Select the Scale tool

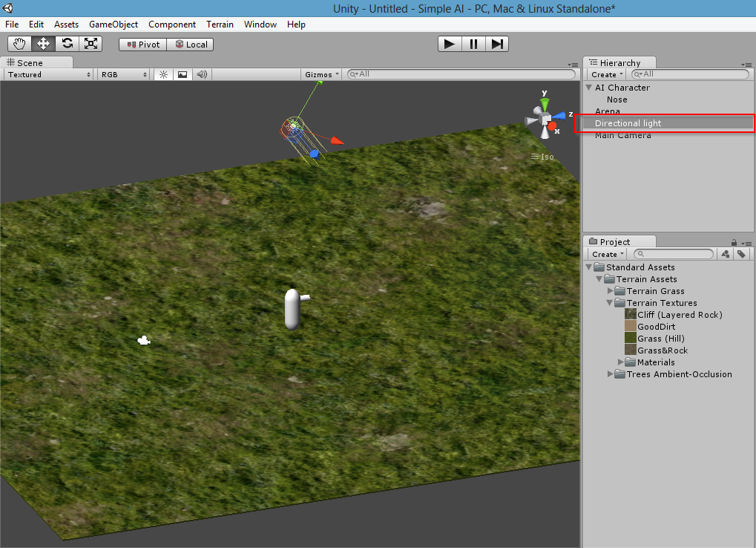click(x=91, y=44)
